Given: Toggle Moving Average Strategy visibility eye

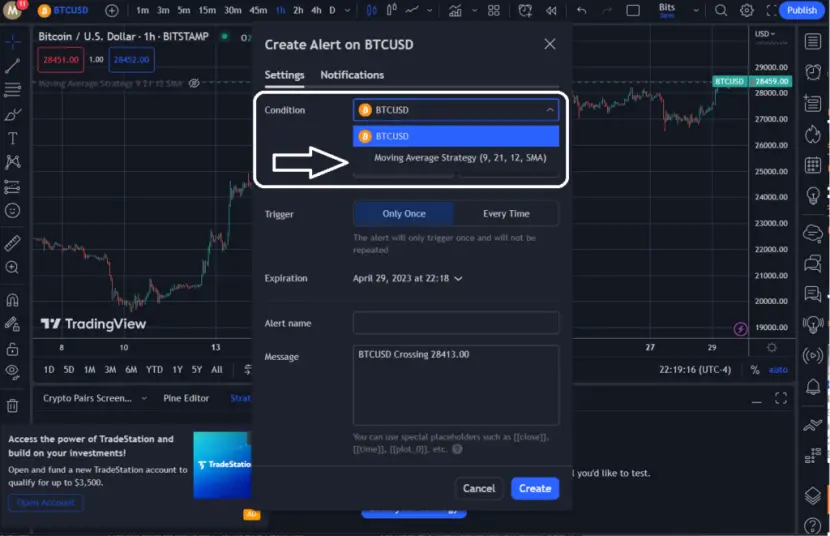Looking at the screenshot, I should (x=194, y=83).
